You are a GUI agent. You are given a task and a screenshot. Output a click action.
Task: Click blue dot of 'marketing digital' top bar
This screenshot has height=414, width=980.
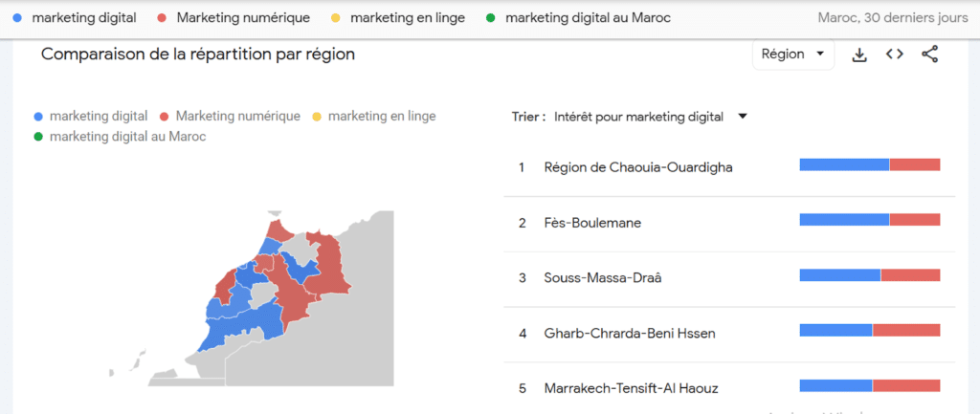click(17, 18)
